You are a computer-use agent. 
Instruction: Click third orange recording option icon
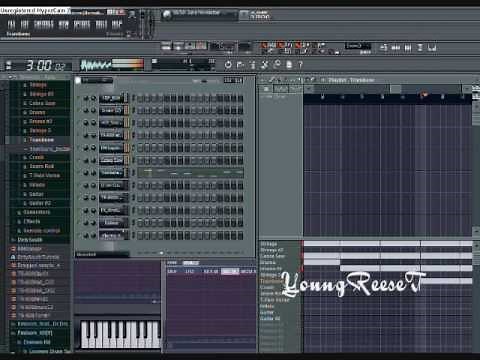298,45
